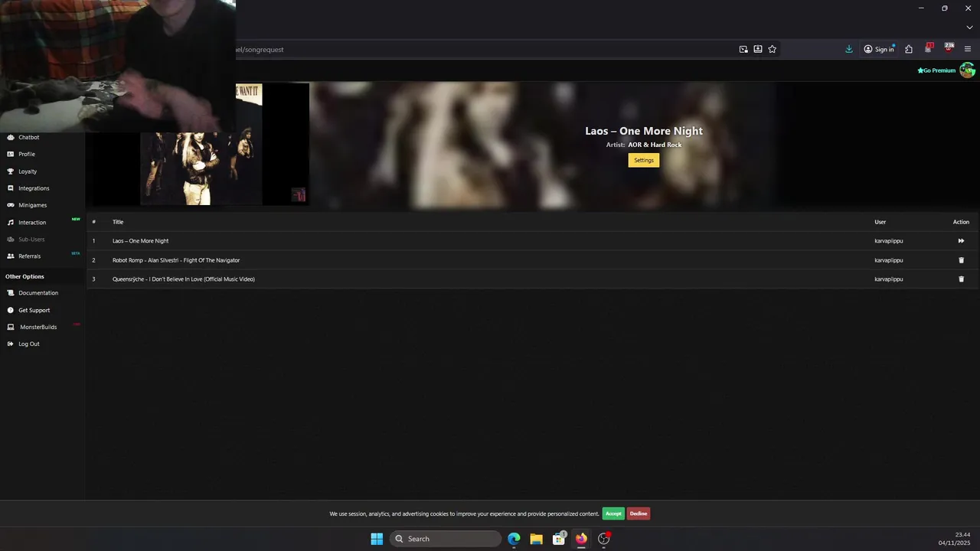The height and width of the screenshot is (551, 980).
Task: Select the Queensrÿche - I Don't Believe In Love title
Action: point(184,279)
